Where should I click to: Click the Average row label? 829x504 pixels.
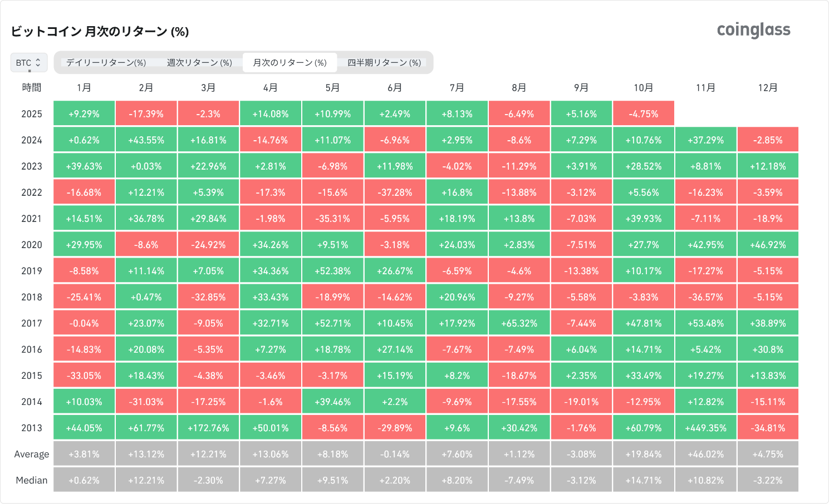pyautogui.click(x=32, y=454)
